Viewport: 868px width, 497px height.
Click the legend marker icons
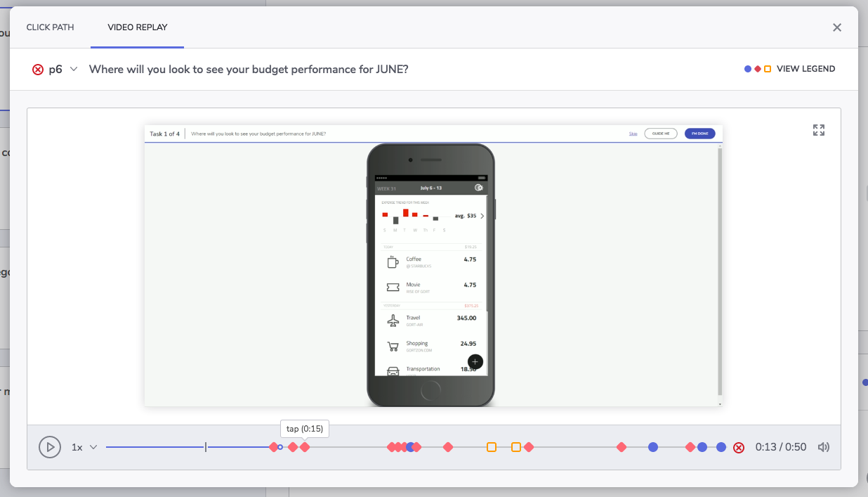pos(758,69)
